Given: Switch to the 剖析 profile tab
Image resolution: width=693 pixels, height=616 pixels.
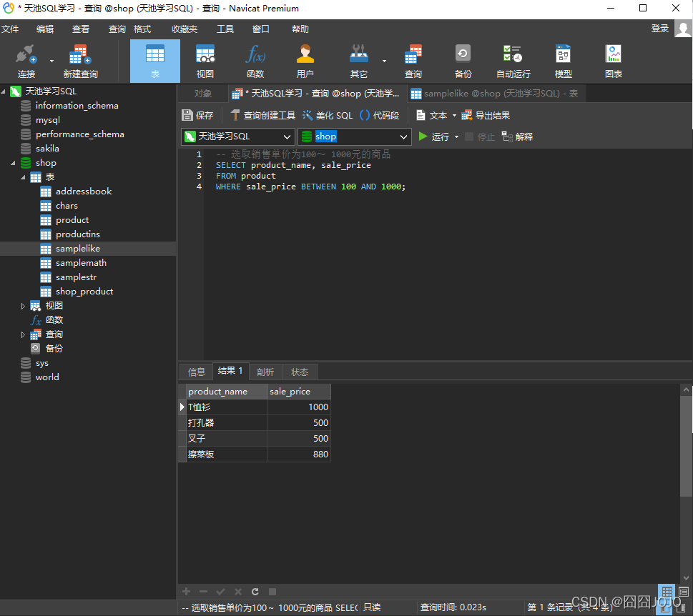Looking at the screenshot, I should point(265,372).
